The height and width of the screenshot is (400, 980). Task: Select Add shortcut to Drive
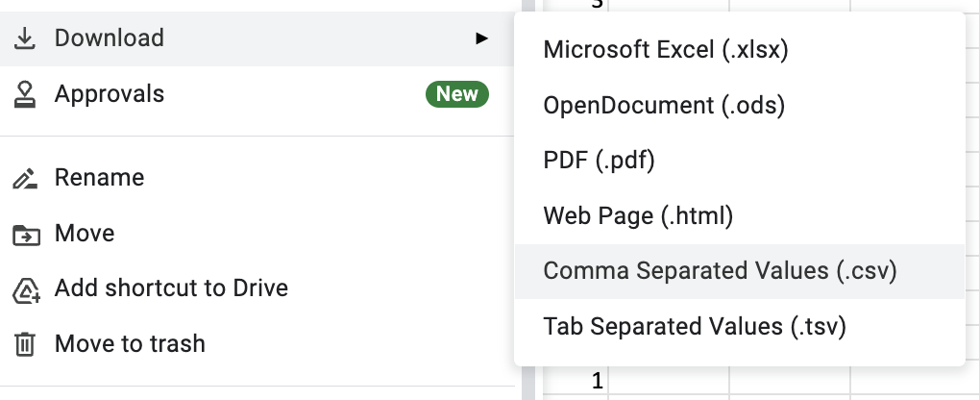click(257, 288)
